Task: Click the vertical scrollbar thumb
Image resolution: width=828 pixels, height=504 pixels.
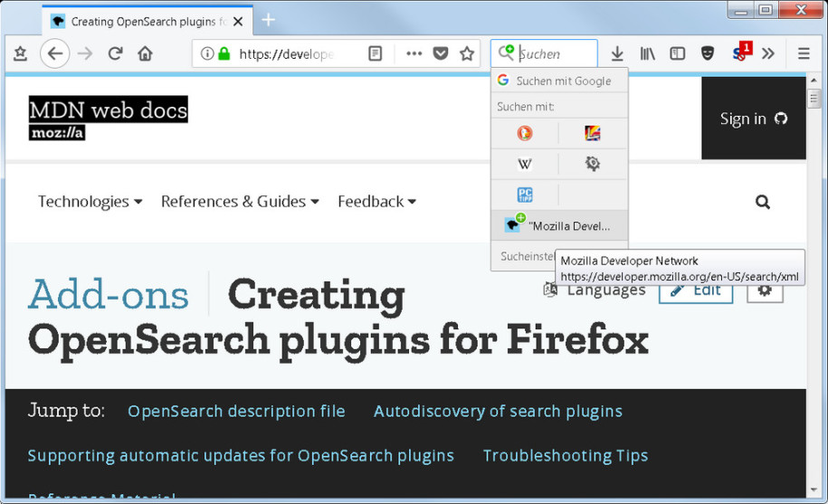Action: click(x=814, y=98)
